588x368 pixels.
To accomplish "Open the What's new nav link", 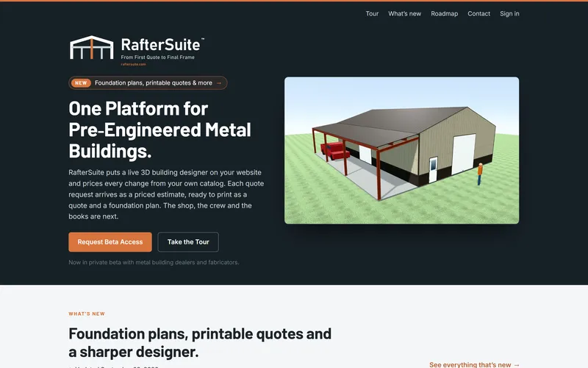I will [404, 13].
